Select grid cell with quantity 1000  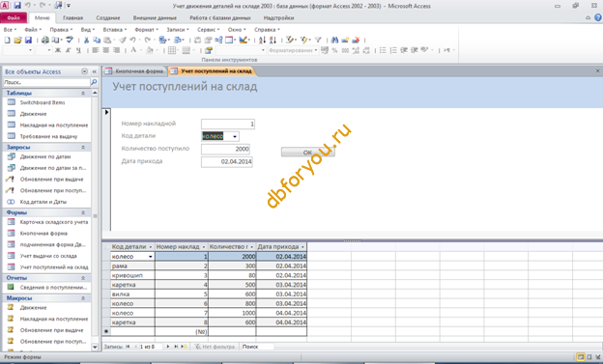(x=232, y=313)
